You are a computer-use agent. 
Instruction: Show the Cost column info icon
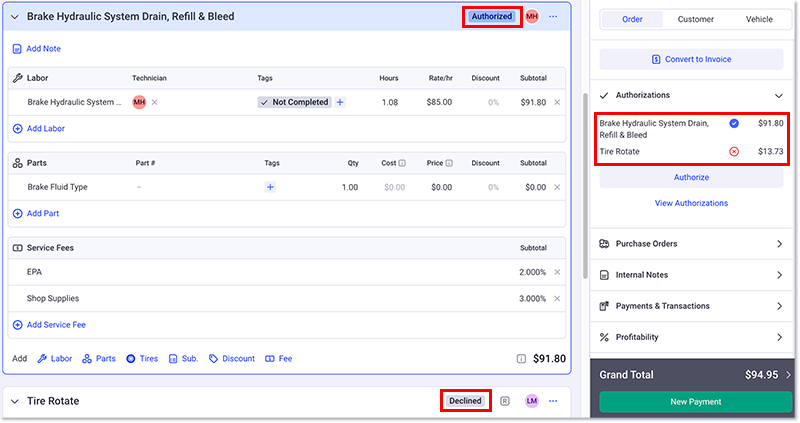tap(402, 163)
